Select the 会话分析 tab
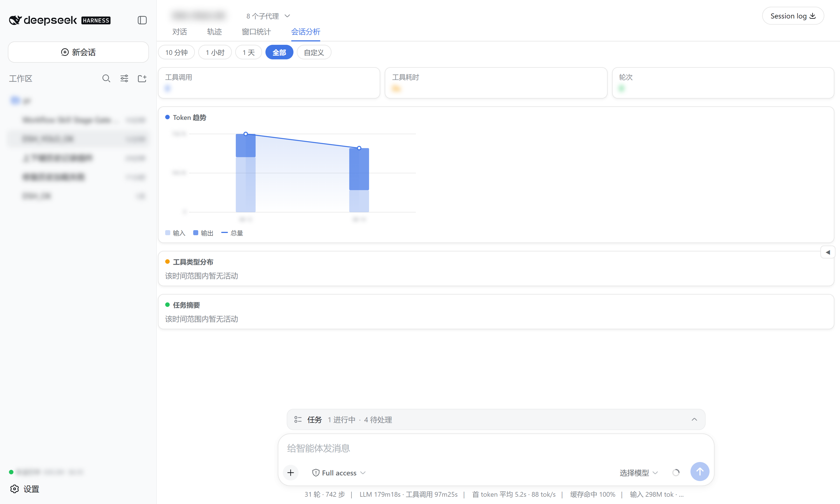This screenshot has width=840, height=504. click(x=305, y=32)
